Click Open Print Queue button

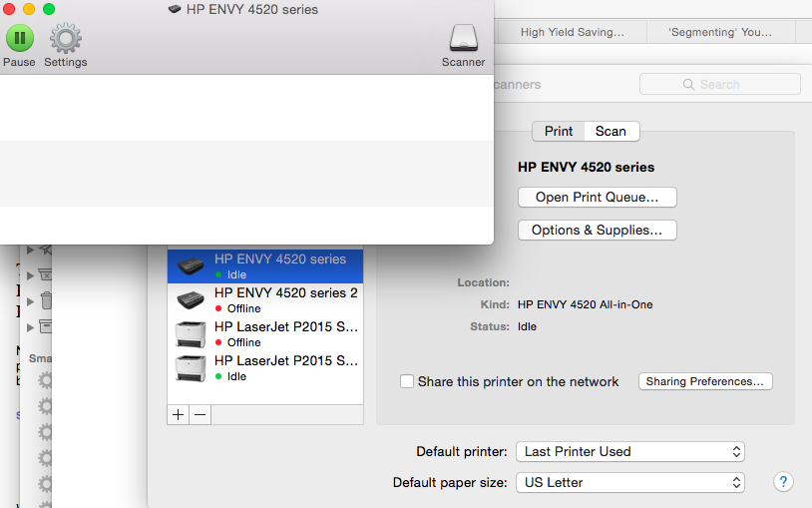(598, 197)
